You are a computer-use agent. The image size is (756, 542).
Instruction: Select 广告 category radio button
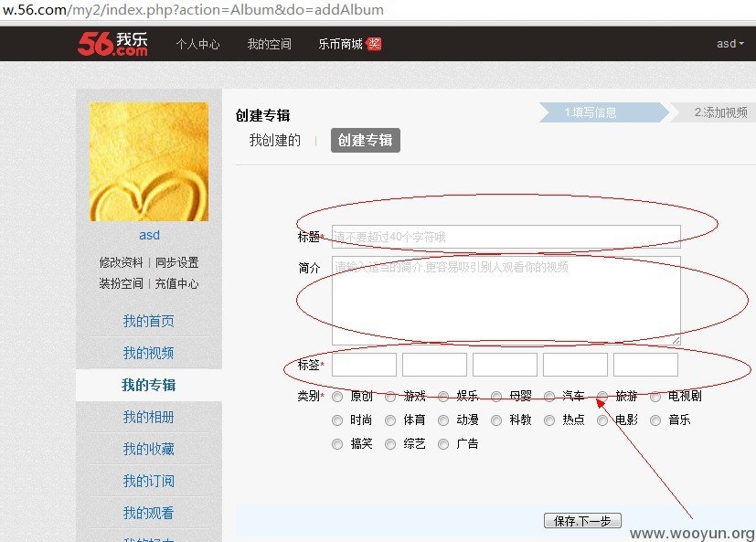(443, 444)
